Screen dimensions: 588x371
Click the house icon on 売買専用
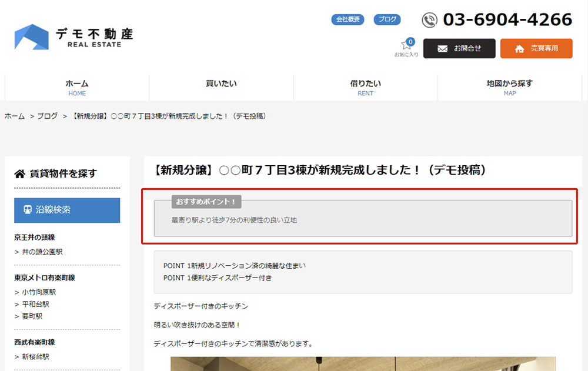point(519,49)
